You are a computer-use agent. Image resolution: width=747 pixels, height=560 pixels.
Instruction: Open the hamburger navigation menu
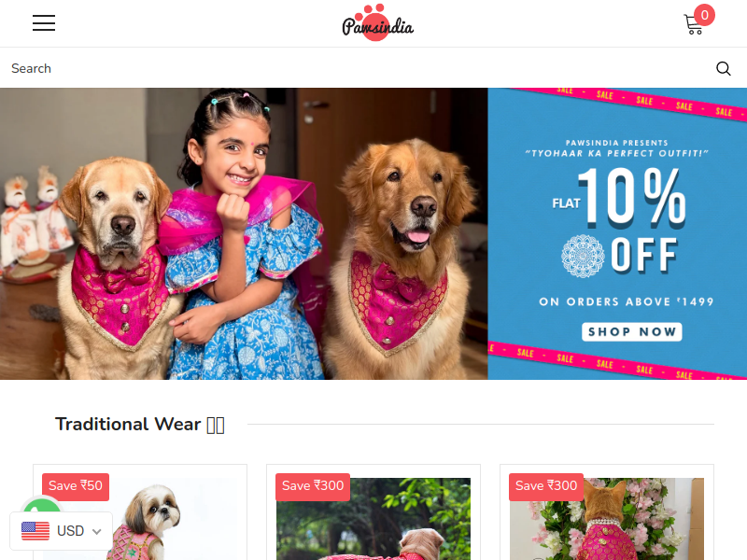(44, 22)
